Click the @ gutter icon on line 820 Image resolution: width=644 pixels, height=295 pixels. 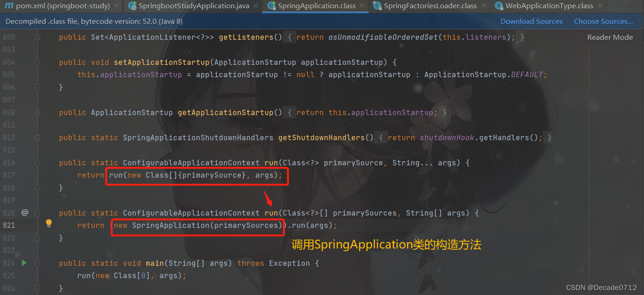click(x=25, y=212)
